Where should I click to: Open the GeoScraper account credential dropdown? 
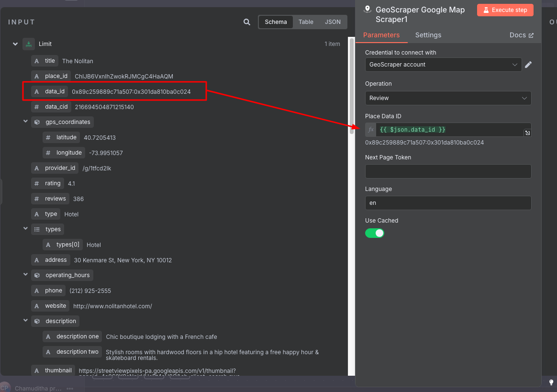point(443,65)
